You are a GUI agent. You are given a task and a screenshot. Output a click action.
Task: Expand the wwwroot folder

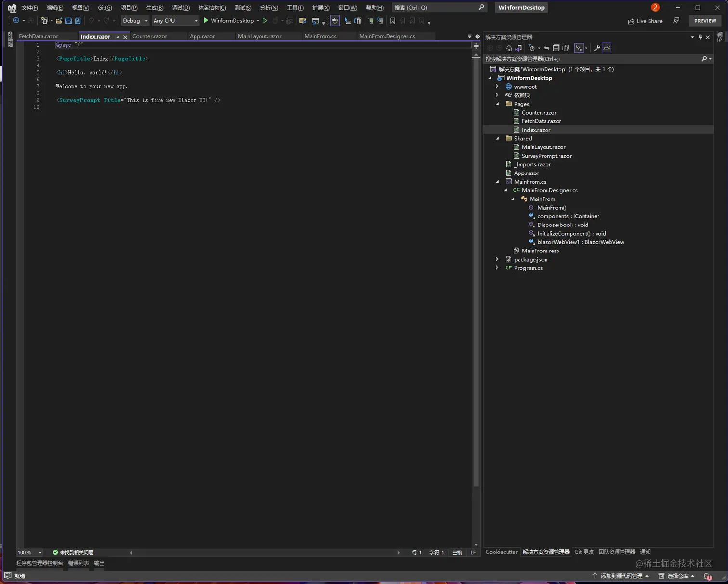[497, 86]
